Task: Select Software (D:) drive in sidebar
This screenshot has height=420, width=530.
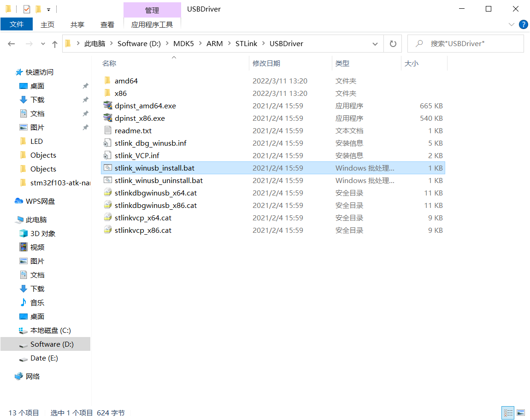Action: (46, 344)
